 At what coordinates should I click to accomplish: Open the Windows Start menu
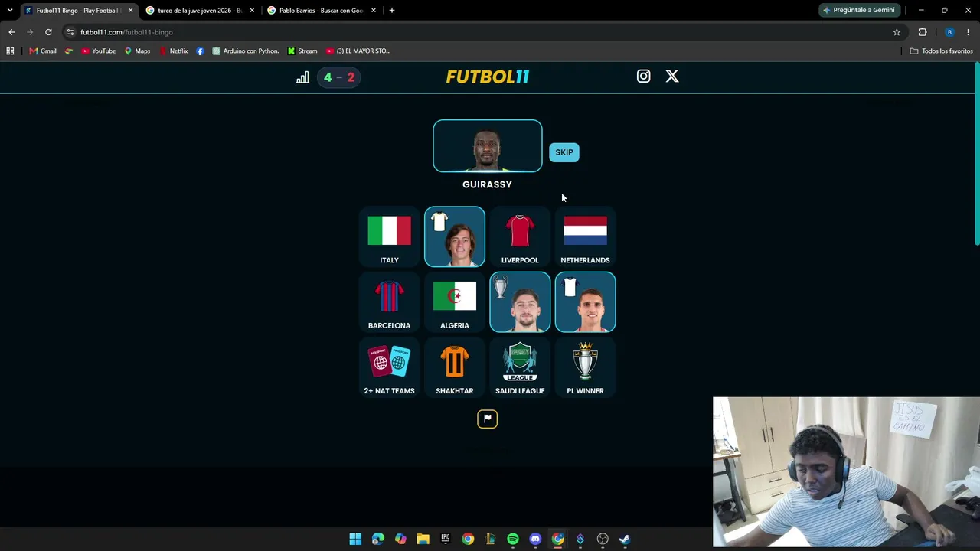(x=355, y=539)
